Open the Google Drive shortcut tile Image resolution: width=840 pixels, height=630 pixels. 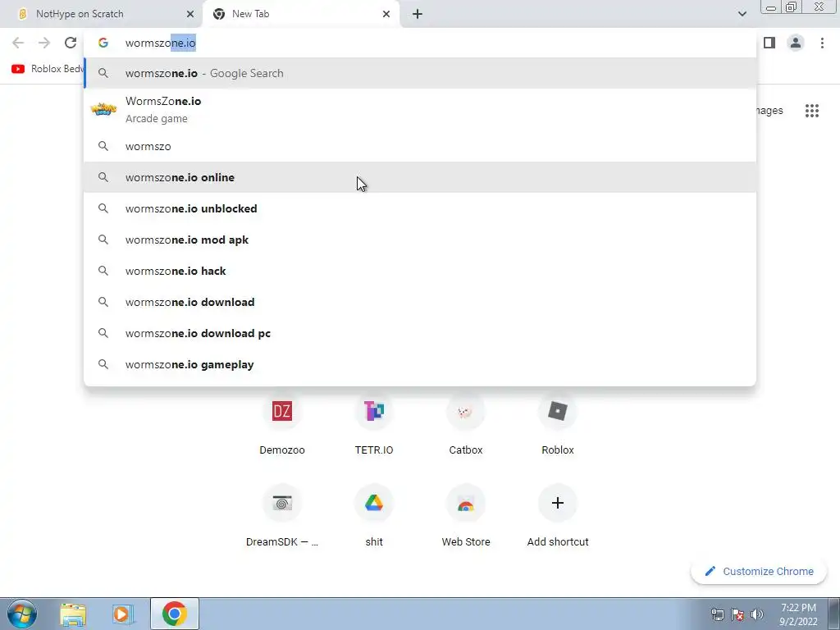click(x=374, y=515)
